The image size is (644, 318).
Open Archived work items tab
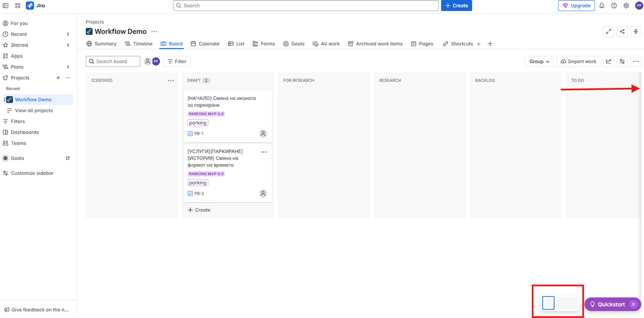tap(375, 44)
